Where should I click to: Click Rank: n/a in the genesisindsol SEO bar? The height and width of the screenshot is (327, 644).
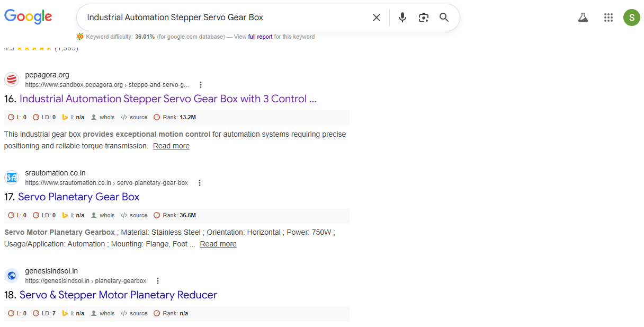[171, 313]
